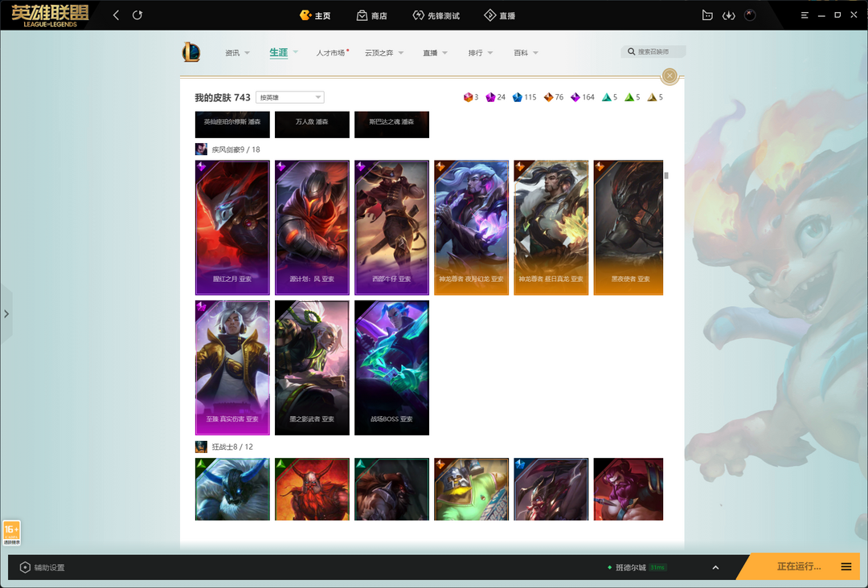
Task: Refresh the page with the reload icon
Action: [137, 15]
